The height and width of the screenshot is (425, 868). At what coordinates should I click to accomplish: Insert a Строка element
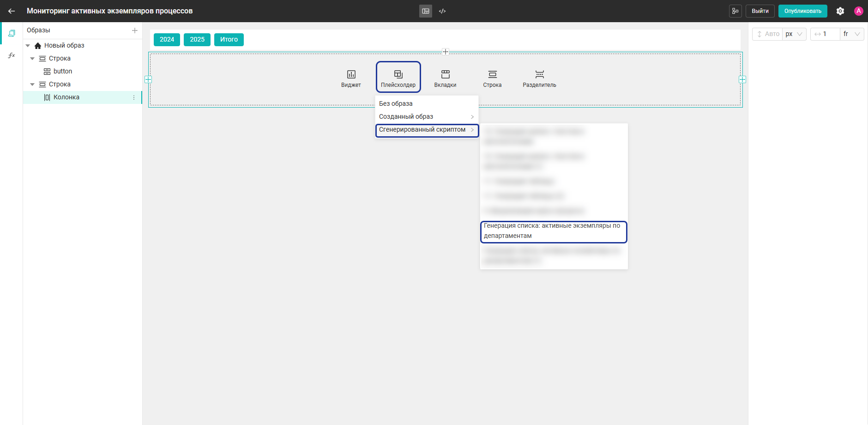pos(493,79)
